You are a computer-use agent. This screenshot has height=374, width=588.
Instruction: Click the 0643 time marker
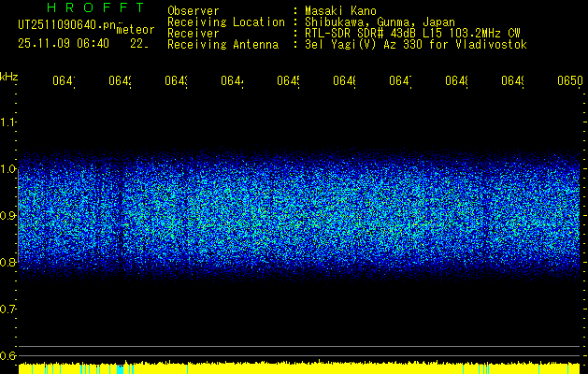pos(176,81)
